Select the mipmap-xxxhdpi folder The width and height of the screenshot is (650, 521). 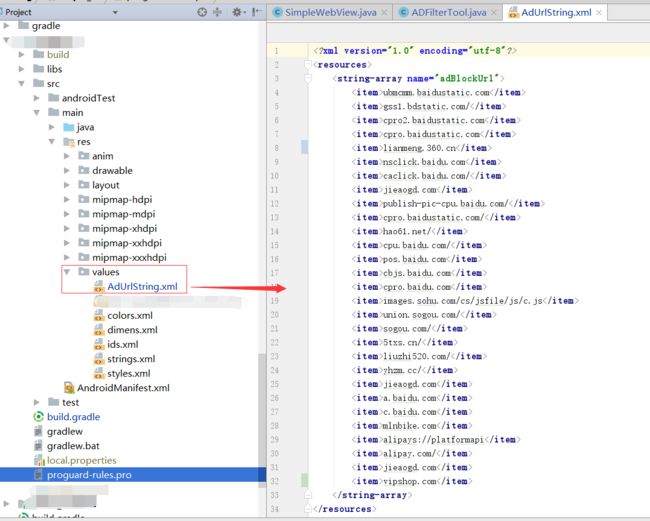point(129,258)
